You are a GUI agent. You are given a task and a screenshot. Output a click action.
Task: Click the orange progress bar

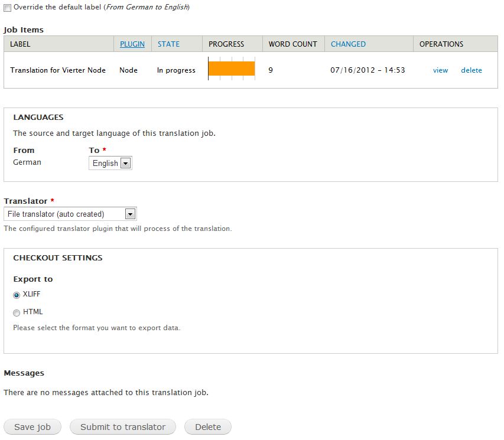click(x=232, y=69)
